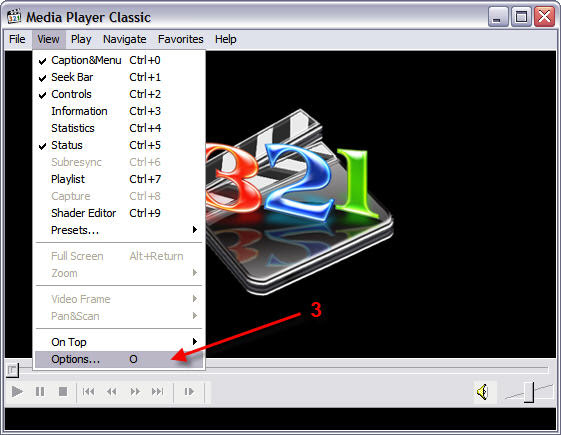Expand the Presets... submenu

[x=119, y=230]
